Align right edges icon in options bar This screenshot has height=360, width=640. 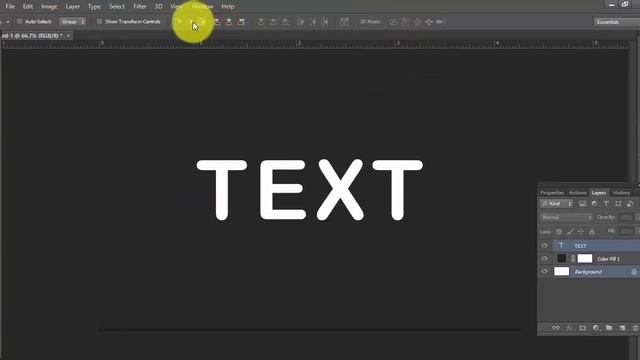click(241, 22)
